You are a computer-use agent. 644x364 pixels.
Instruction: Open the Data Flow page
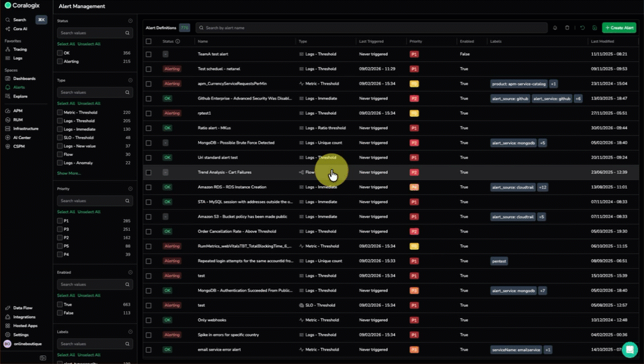point(22,308)
